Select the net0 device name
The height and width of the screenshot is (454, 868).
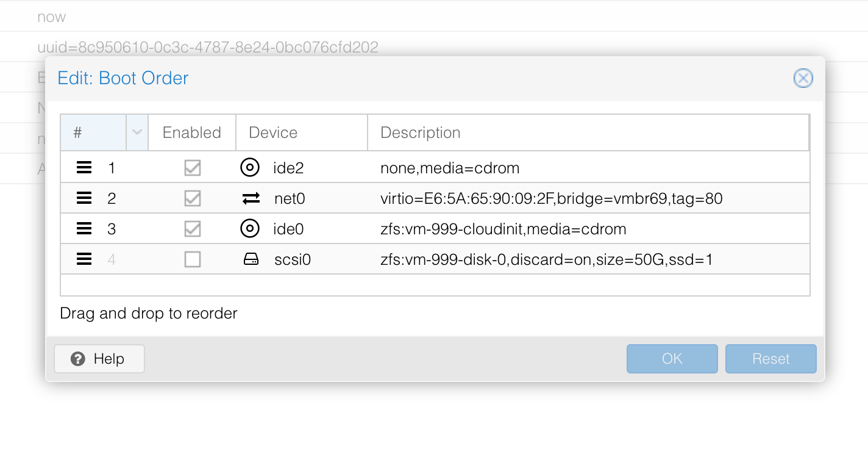tap(290, 198)
